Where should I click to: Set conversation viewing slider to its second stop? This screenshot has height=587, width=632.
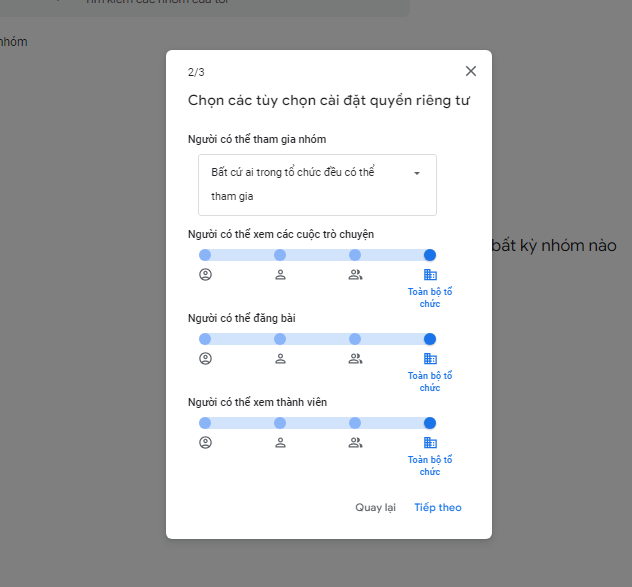coord(280,255)
